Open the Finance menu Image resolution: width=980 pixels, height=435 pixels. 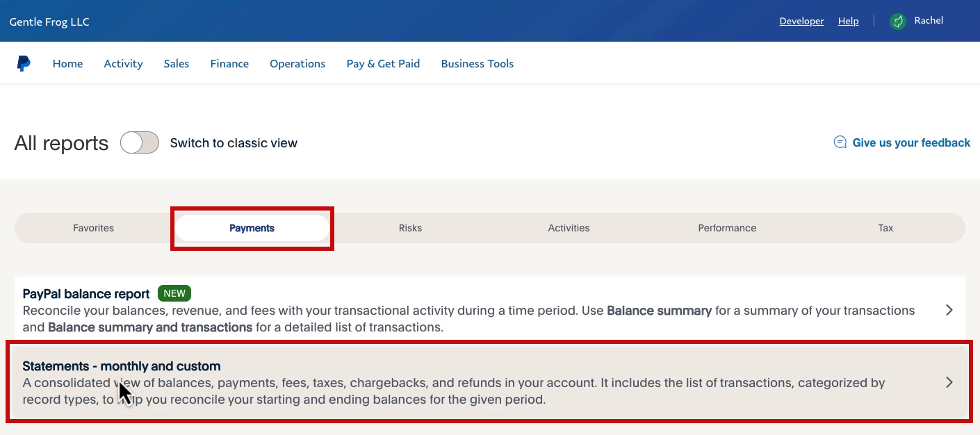(x=229, y=64)
